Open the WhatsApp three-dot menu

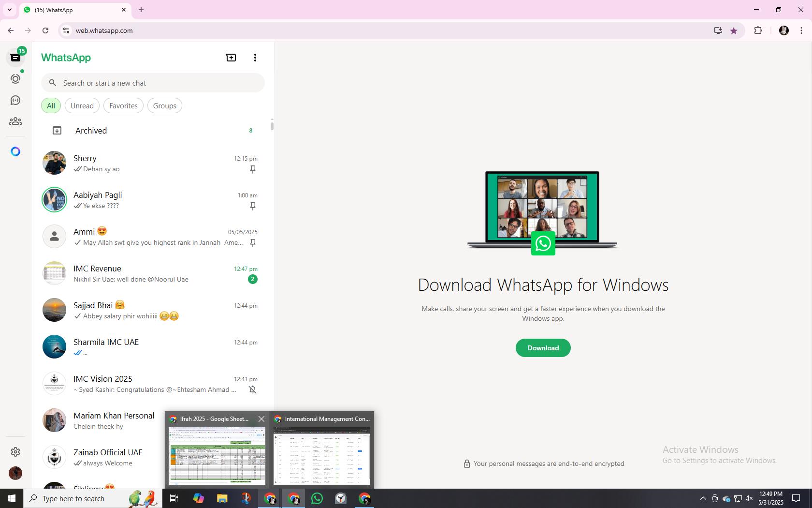(x=255, y=58)
